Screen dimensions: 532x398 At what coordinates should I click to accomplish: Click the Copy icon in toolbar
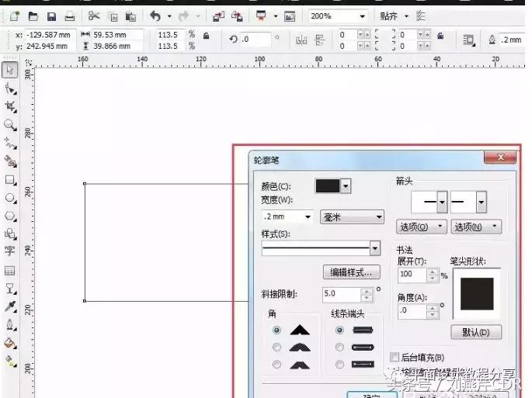coord(113,16)
